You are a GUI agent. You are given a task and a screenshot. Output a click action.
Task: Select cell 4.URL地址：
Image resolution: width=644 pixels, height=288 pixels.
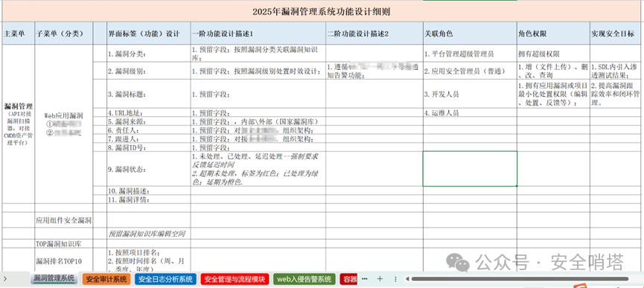149,113
